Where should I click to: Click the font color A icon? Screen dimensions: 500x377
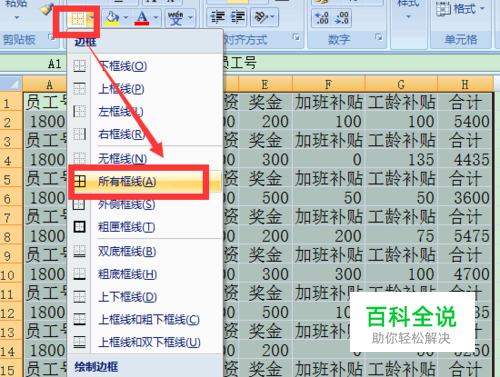coord(142,17)
